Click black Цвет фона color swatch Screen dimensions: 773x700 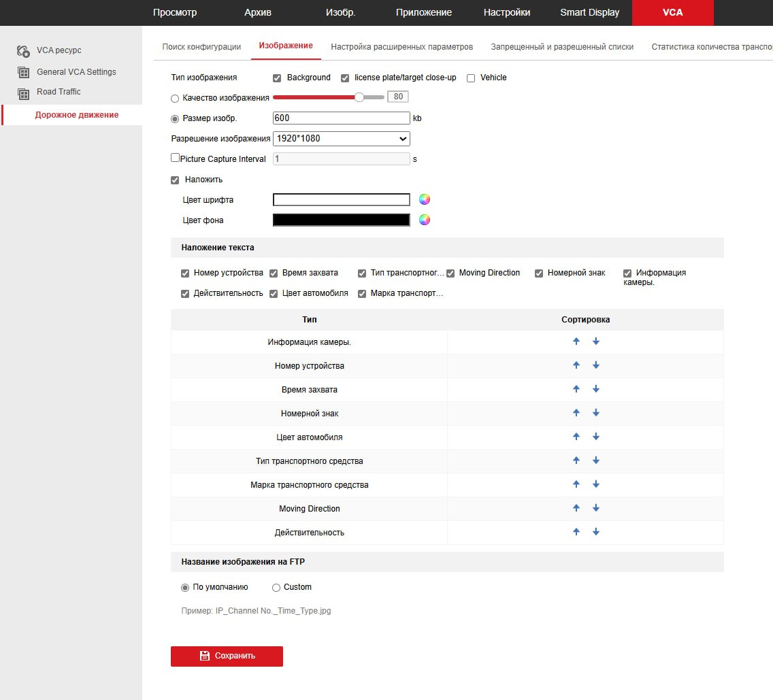[341, 220]
